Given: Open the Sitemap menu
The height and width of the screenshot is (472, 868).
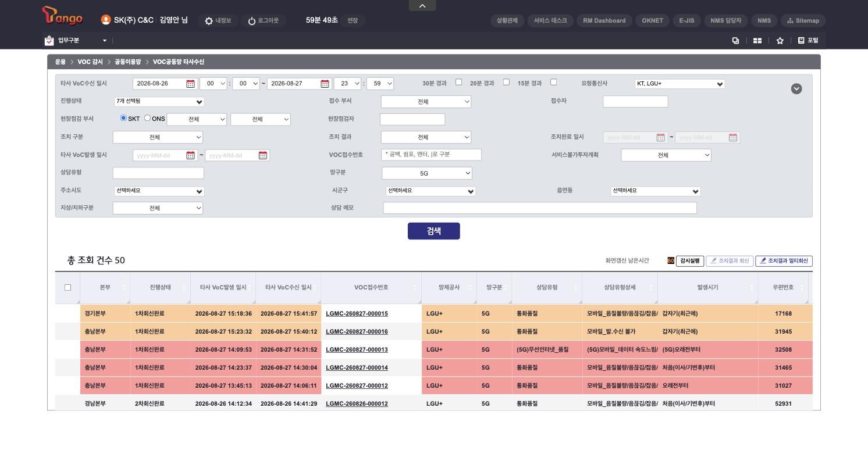Looking at the screenshot, I should [x=803, y=21].
